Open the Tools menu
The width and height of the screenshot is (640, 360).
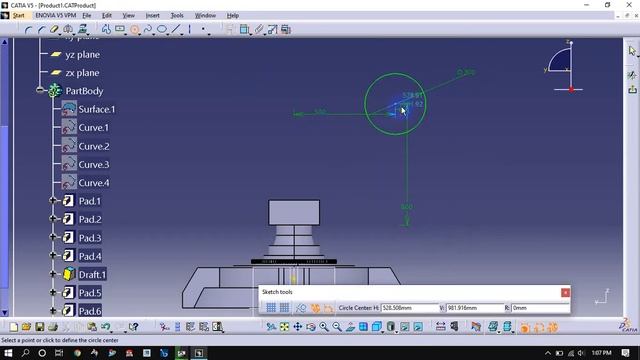click(177, 16)
